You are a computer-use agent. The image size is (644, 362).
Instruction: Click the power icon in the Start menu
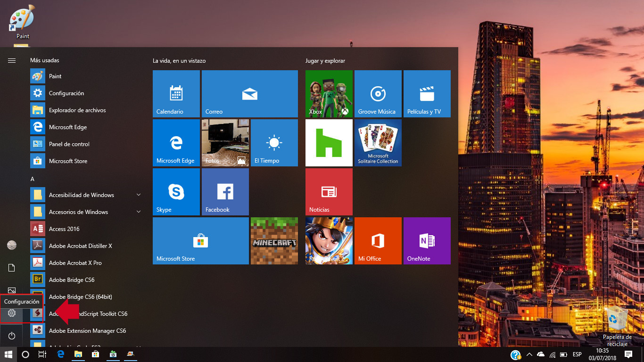[x=11, y=335]
